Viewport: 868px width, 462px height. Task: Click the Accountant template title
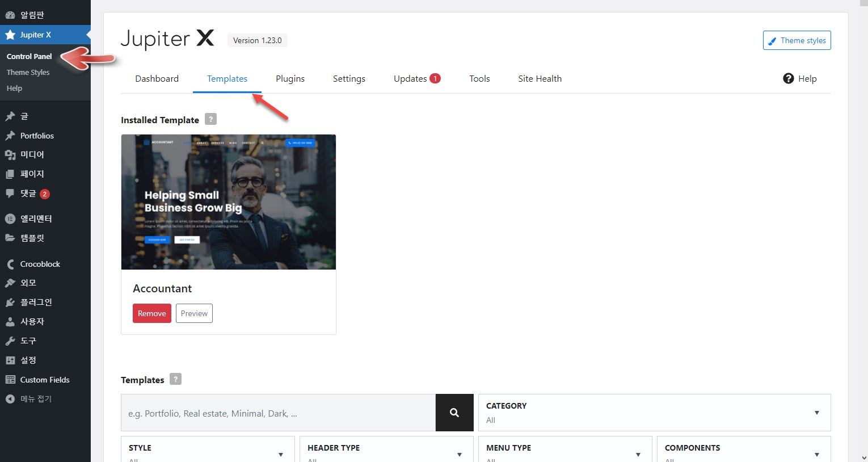click(162, 288)
